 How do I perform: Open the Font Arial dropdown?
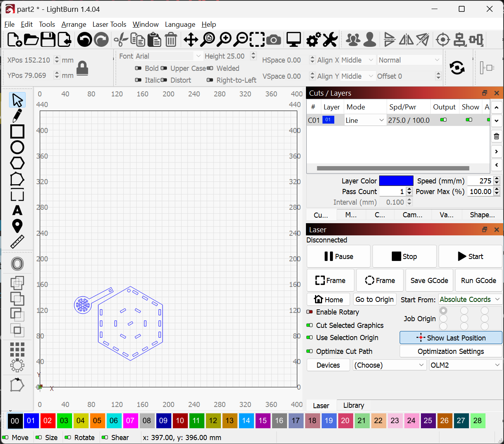pyautogui.click(x=169, y=56)
